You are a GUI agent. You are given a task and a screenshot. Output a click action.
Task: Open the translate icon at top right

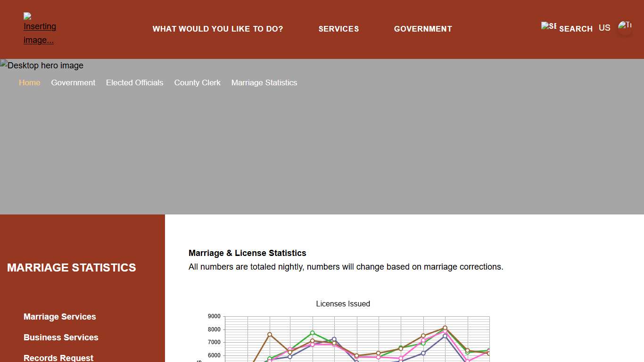click(x=625, y=28)
